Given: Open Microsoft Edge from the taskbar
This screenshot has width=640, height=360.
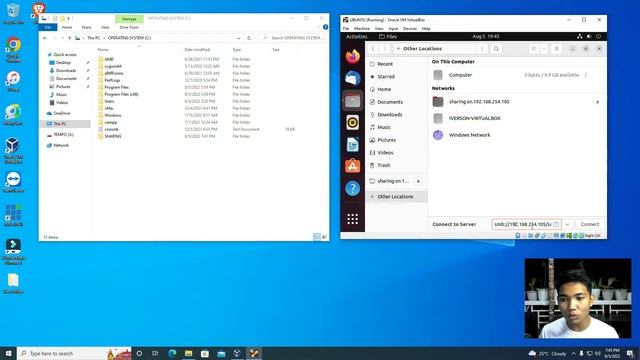Looking at the screenshot, I should [172, 353].
